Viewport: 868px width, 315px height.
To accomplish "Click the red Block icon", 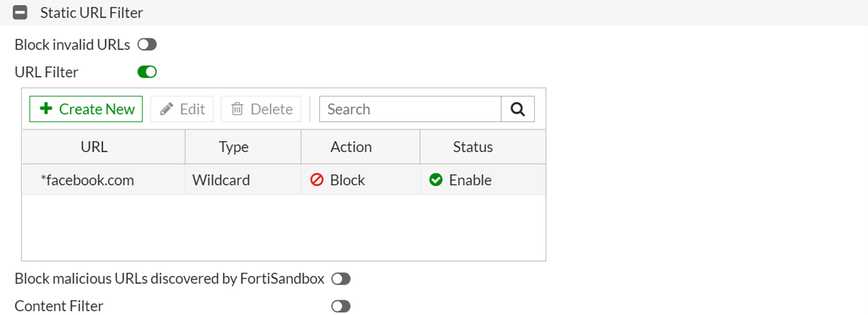I will [317, 180].
